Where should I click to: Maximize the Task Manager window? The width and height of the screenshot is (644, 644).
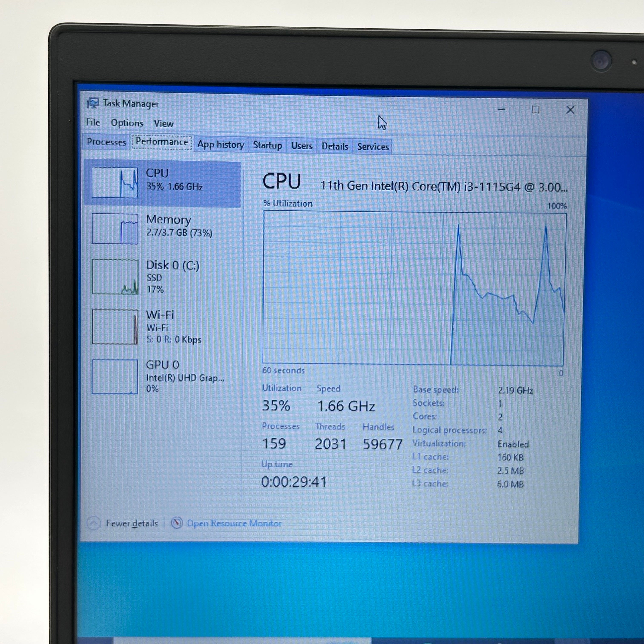click(x=535, y=109)
